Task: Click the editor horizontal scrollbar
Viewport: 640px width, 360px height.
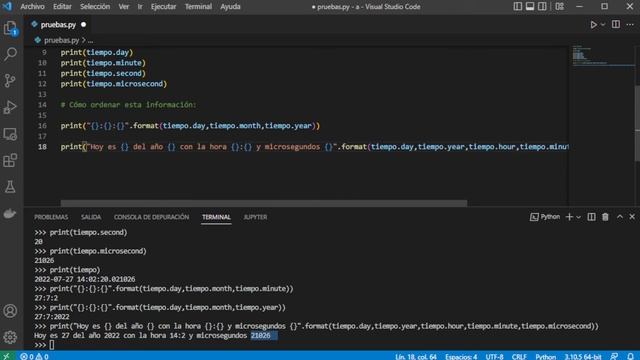Action: [264, 203]
